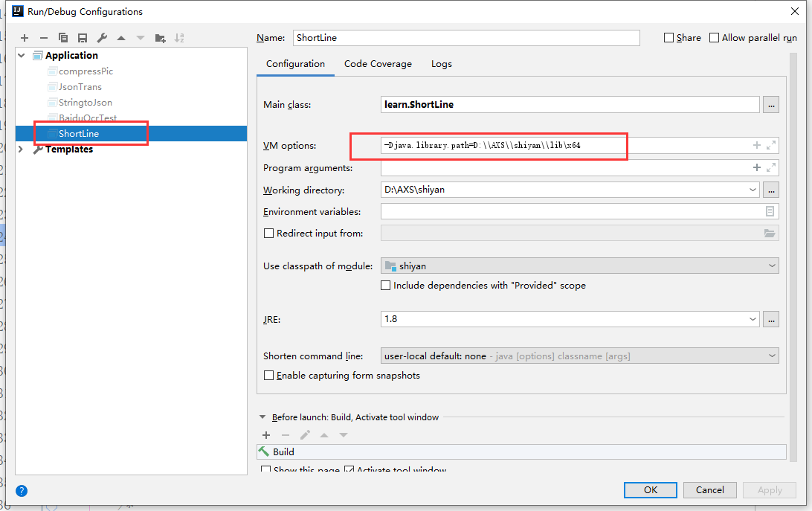Switch to the Code Coverage tab
The image size is (812, 511).
point(378,64)
